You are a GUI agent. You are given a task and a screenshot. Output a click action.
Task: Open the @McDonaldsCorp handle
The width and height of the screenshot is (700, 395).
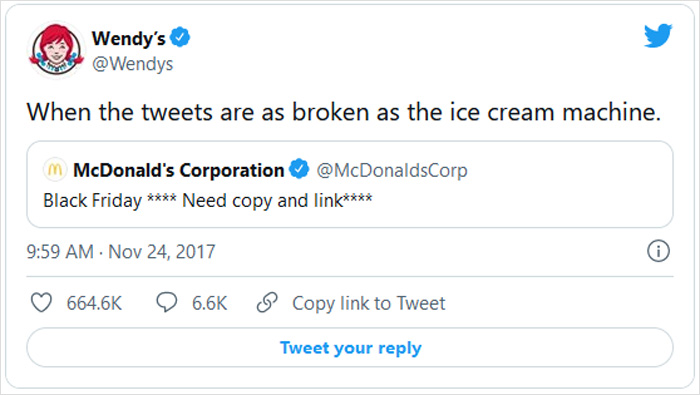pyautogui.click(x=392, y=170)
